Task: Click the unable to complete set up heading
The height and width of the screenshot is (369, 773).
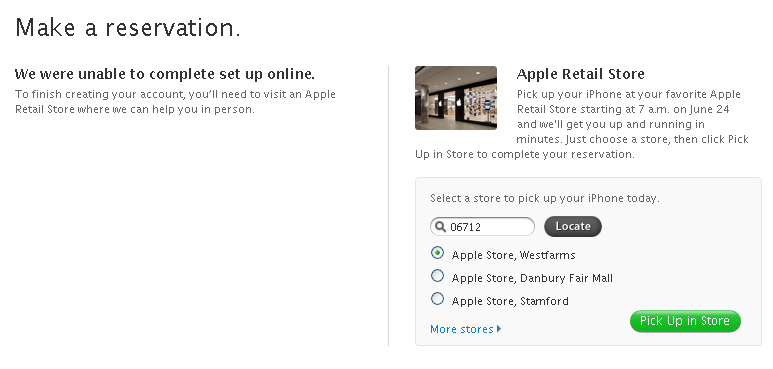Action: coord(165,74)
